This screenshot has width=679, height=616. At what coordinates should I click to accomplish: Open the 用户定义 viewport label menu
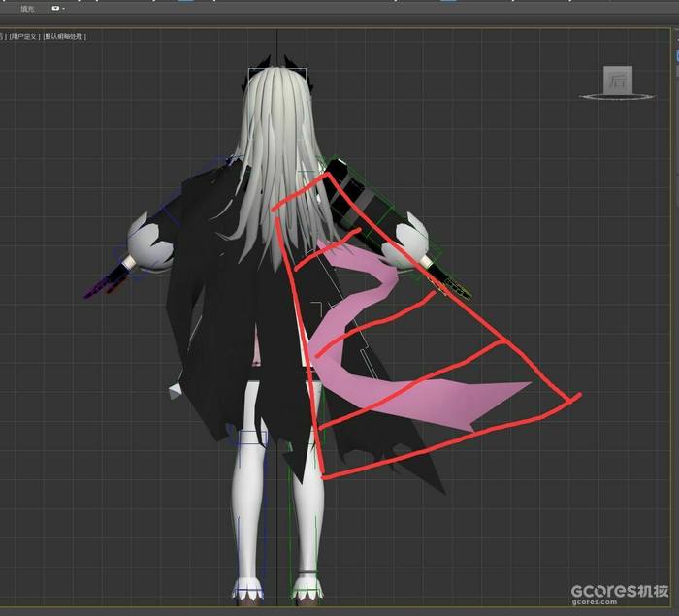[x=25, y=36]
